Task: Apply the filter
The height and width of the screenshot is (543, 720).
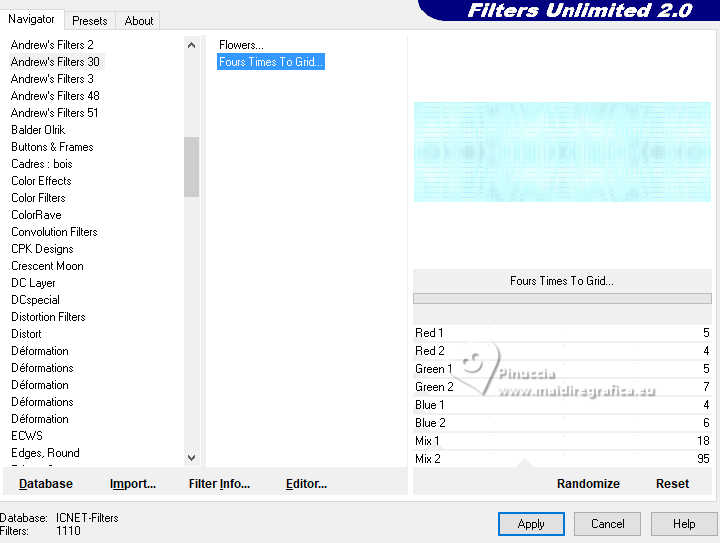Action: tap(531, 524)
